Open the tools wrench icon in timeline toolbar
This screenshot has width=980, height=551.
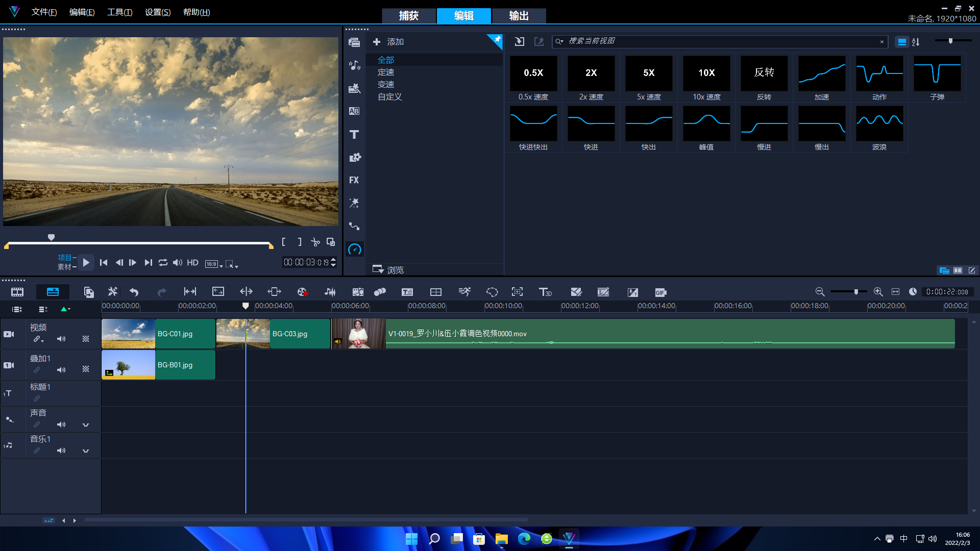click(113, 292)
